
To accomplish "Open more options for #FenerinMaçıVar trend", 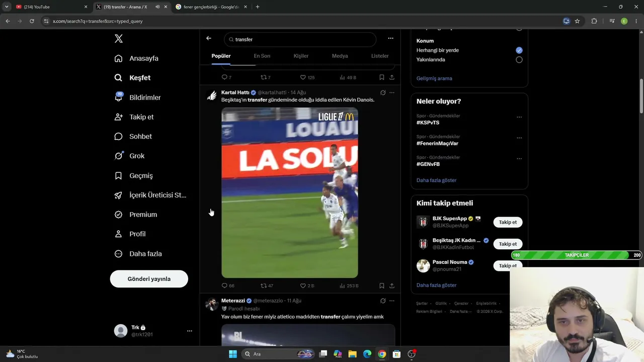I will click(519, 138).
